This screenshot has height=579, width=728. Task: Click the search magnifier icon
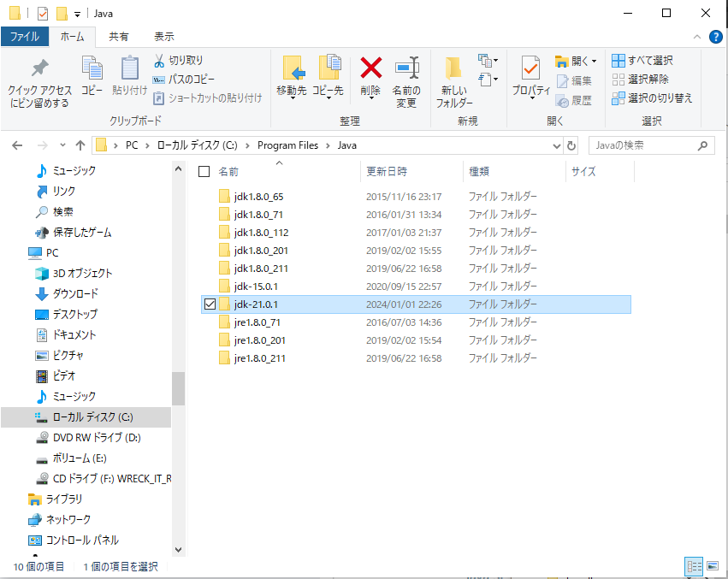pos(702,145)
